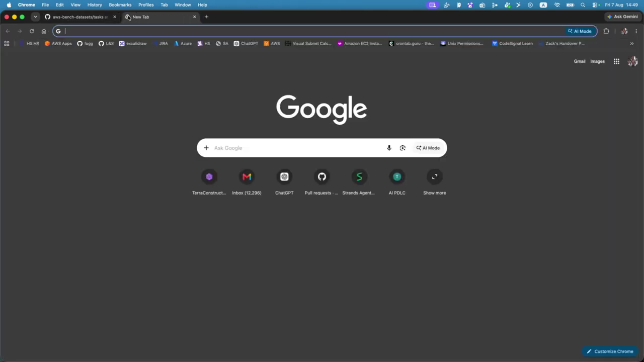Open the Extensions puzzle icon
644x362 pixels.
606,31
